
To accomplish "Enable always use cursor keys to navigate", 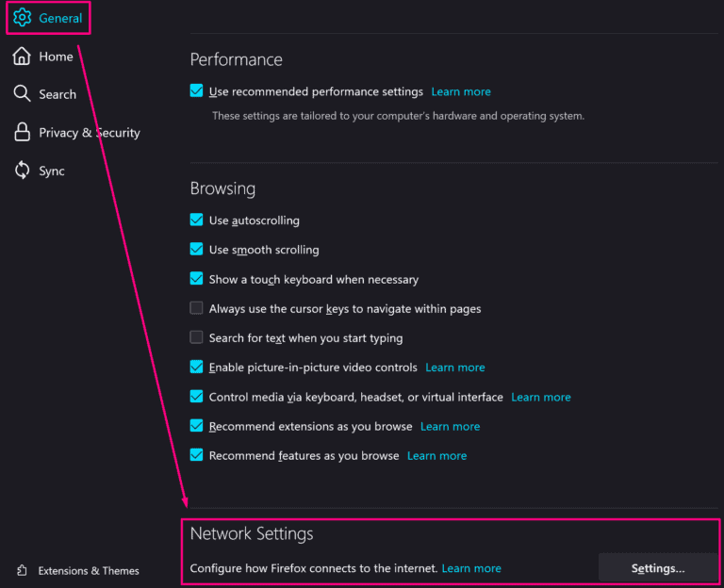I will pyautogui.click(x=197, y=308).
